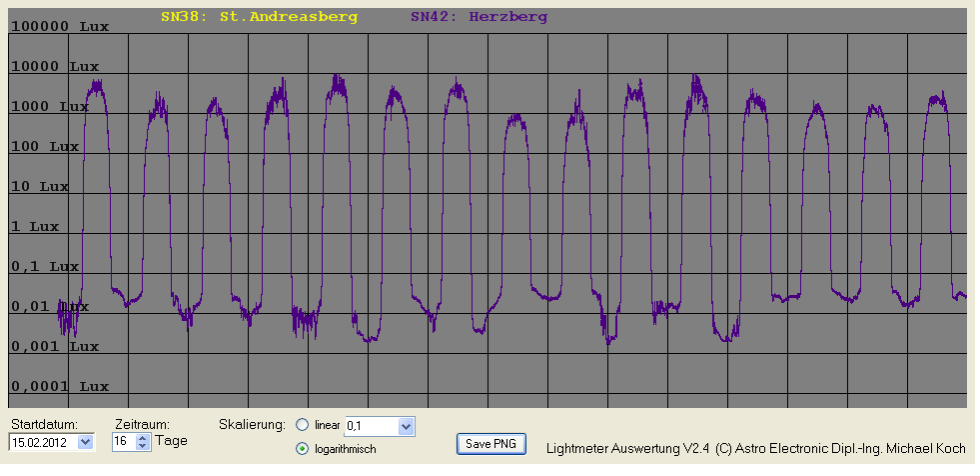Click the 0,001 Lux axis label
This screenshot has height=476, width=980.
55,347
